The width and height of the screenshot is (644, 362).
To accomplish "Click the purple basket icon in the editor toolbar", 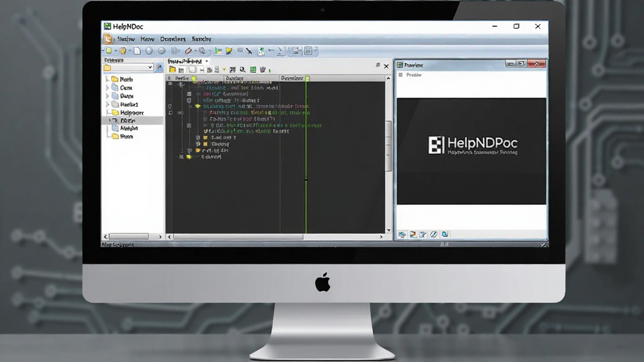I will point(263,70).
